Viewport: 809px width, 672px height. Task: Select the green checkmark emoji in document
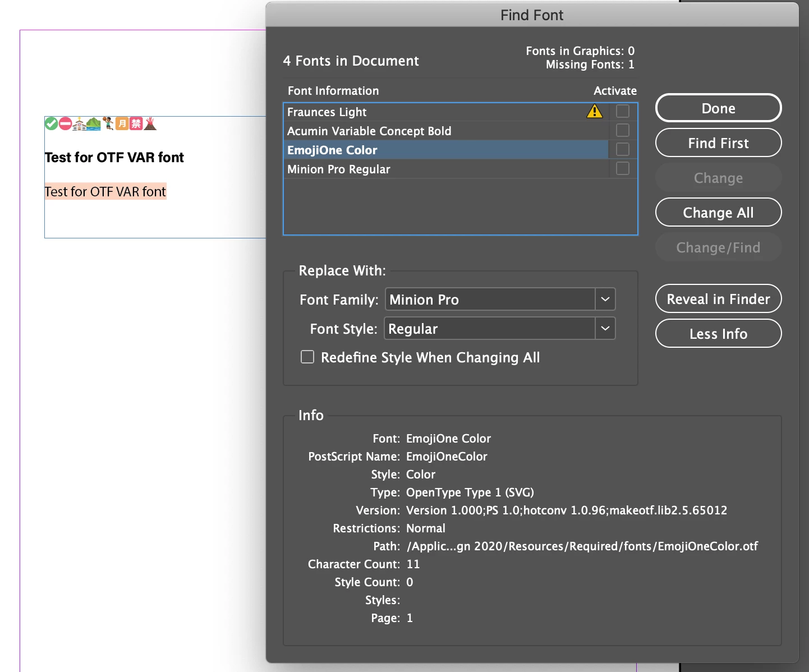51,123
